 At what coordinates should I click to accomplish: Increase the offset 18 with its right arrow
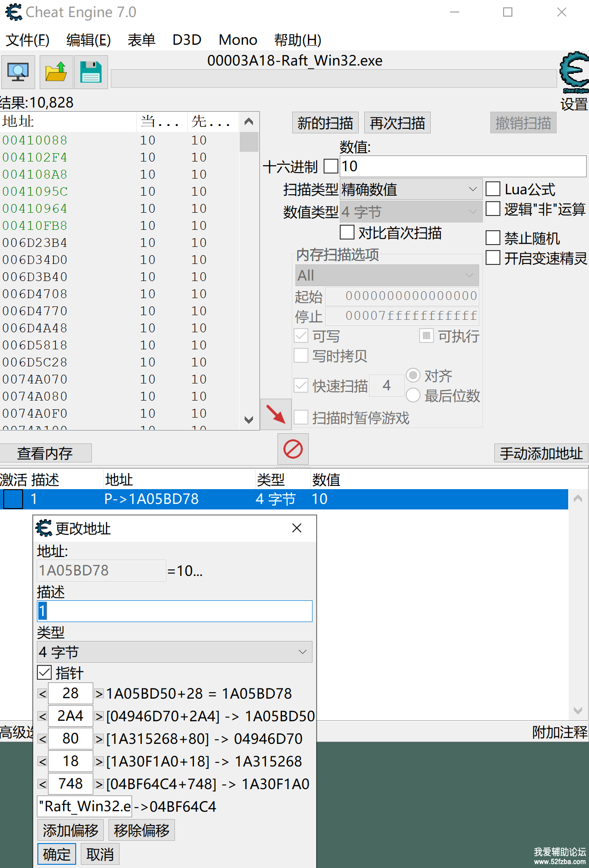tap(99, 761)
